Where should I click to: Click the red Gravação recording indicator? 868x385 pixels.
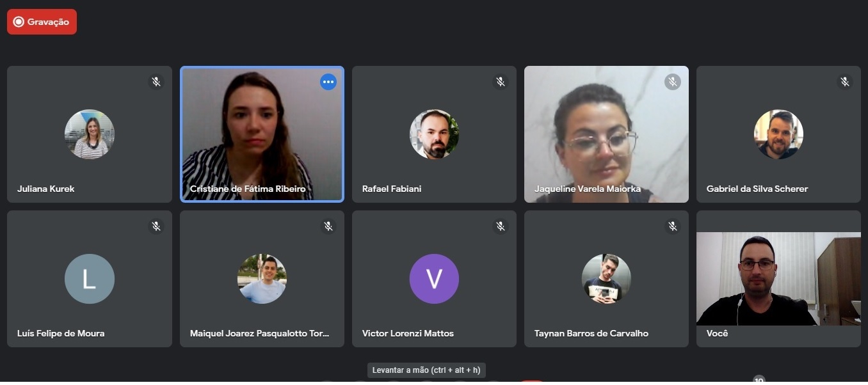[42, 22]
